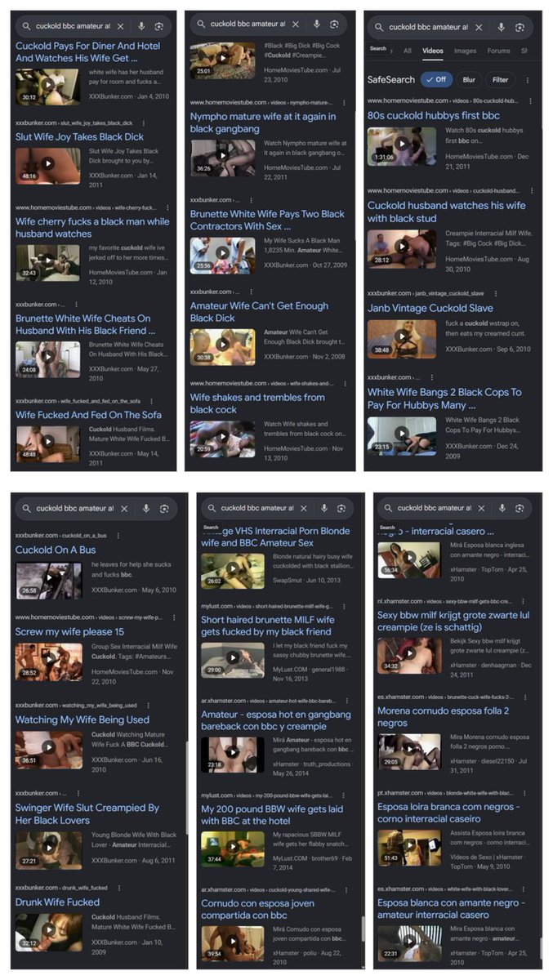Clear the search box in the SafeSearch screenshot
The image size is (553, 980).
tap(479, 27)
